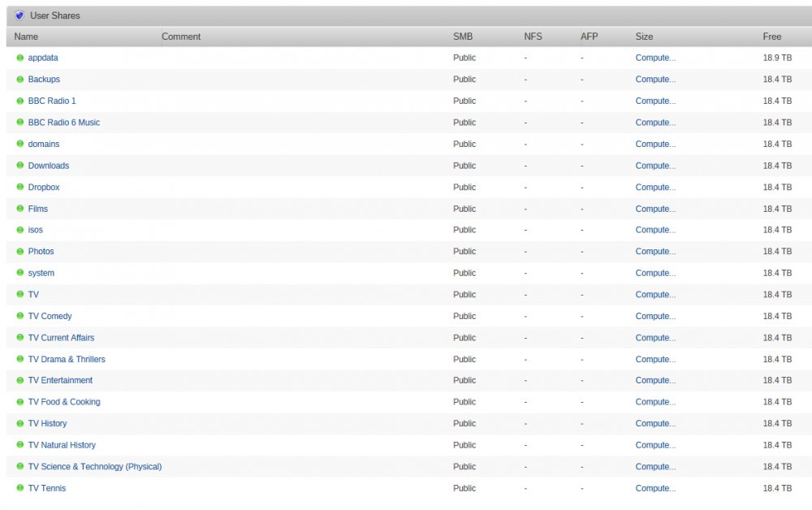Image resolution: width=812 pixels, height=510 pixels.
Task: Click the green icon beside Dropbox
Action: pyautogui.click(x=20, y=187)
